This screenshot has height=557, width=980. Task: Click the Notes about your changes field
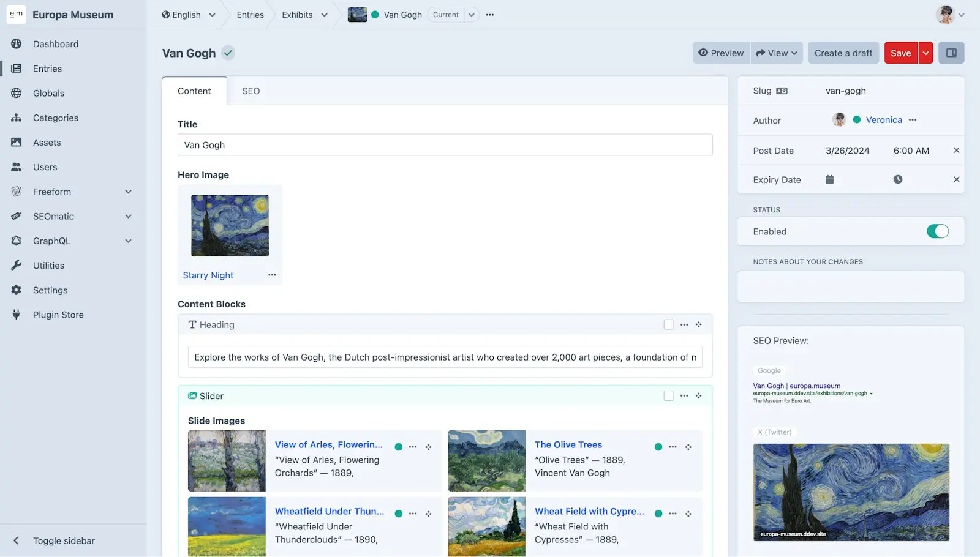[x=851, y=286]
